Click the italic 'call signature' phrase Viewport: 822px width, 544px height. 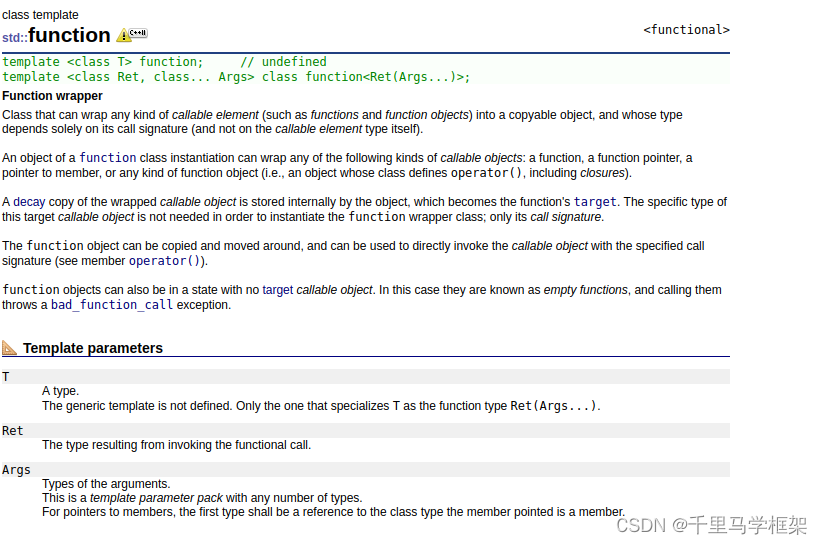566,217
